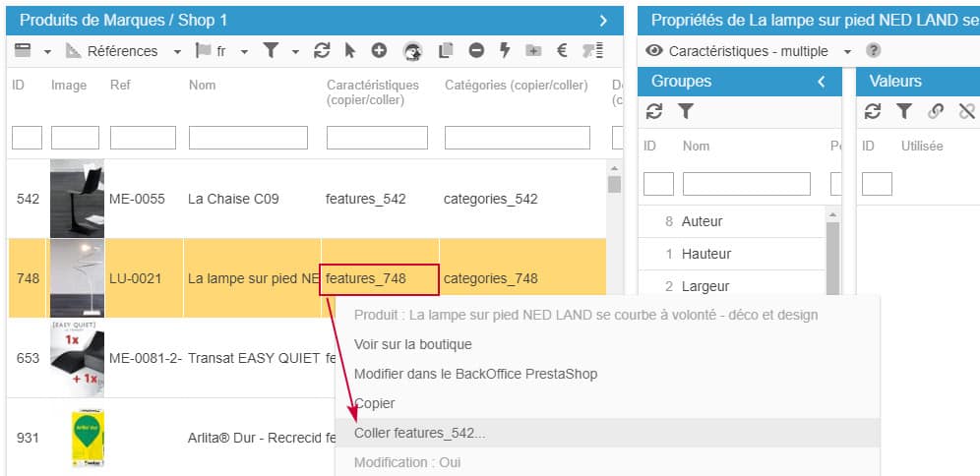Click the euro price icon
Screen dimensions: 980x476
pos(562,51)
